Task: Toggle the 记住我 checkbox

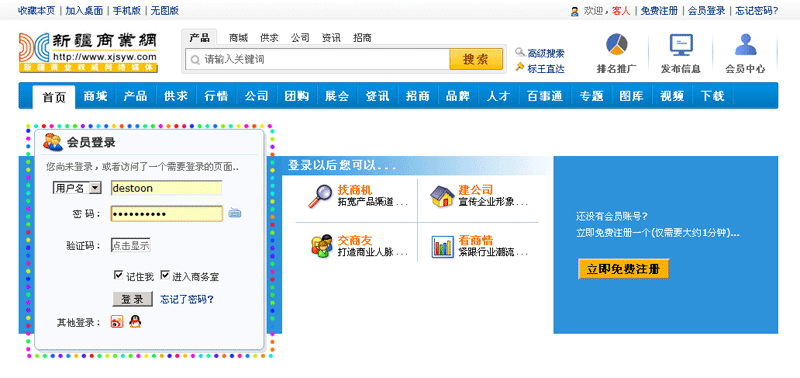Action: click(118, 275)
